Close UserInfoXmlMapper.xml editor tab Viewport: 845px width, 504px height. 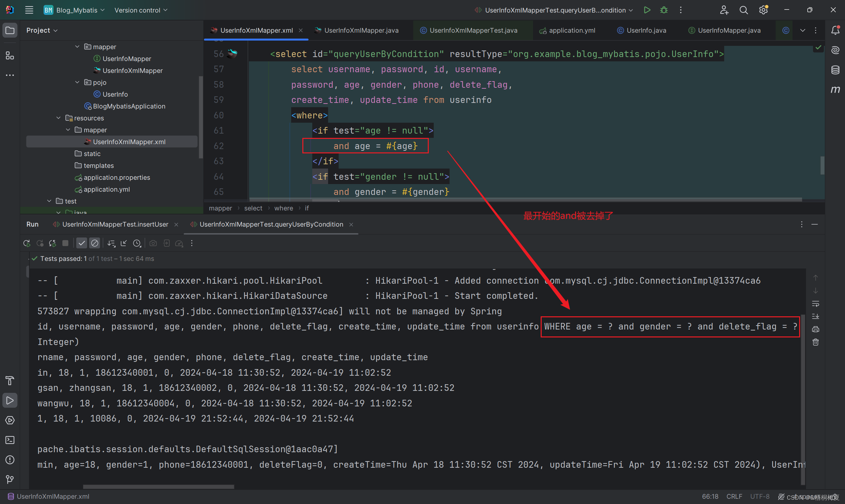[x=301, y=30]
